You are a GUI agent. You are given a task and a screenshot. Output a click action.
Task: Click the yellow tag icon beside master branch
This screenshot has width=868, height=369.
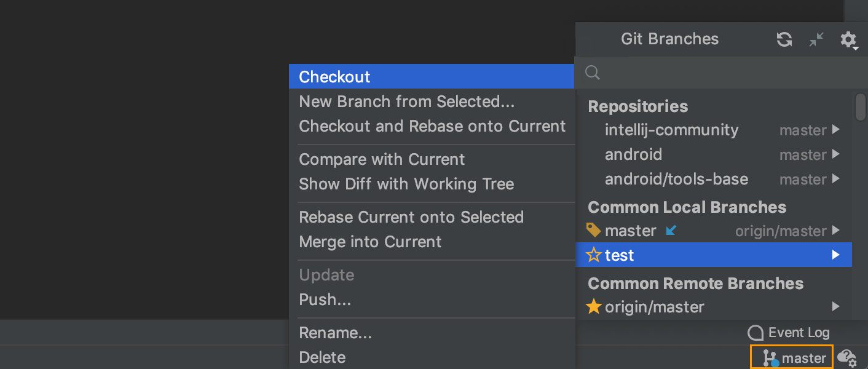(x=594, y=230)
